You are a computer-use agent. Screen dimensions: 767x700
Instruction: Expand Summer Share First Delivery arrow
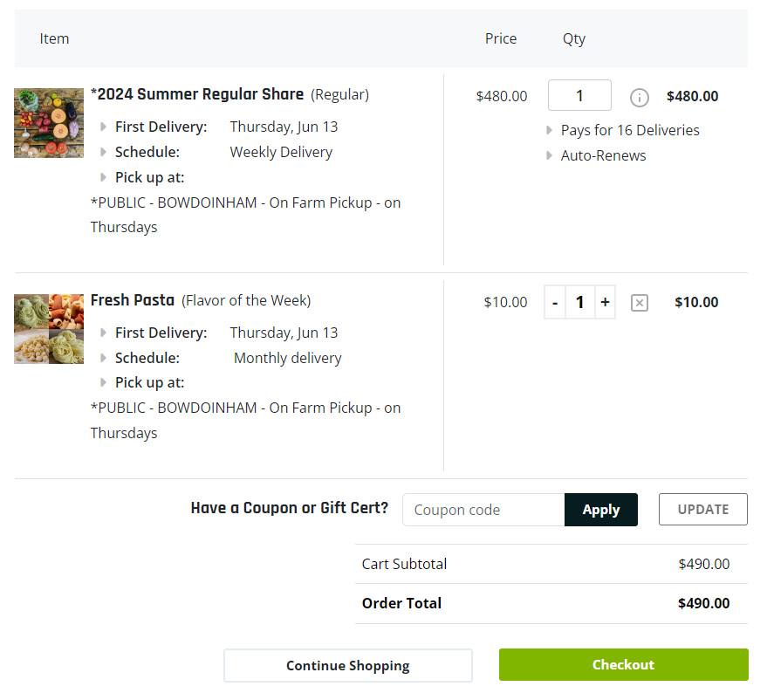pyautogui.click(x=104, y=127)
